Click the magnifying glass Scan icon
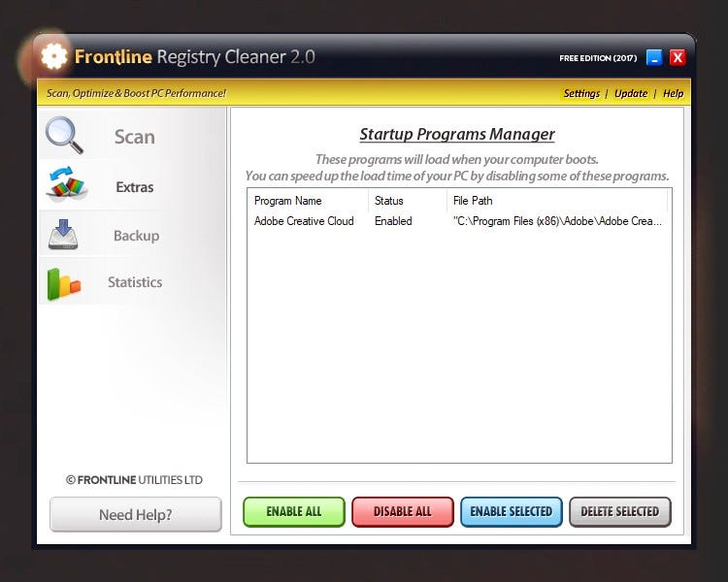This screenshot has width=728, height=582. [64, 135]
